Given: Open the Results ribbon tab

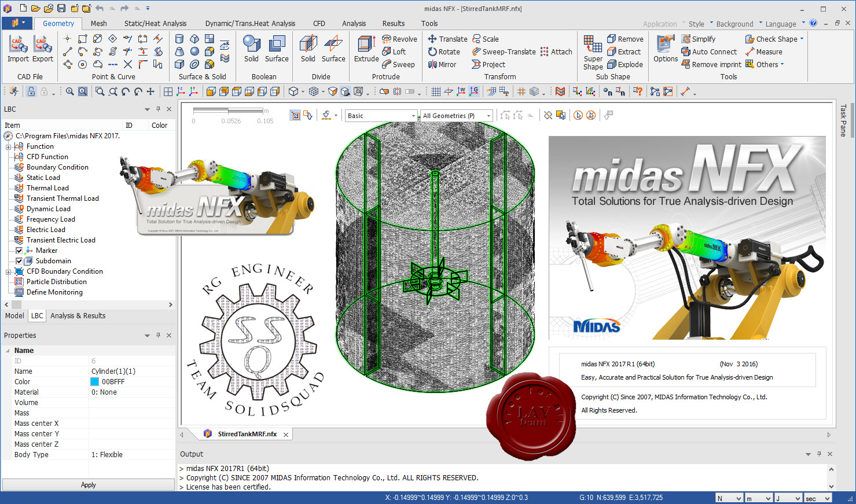Looking at the screenshot, I should pos(394,24).
